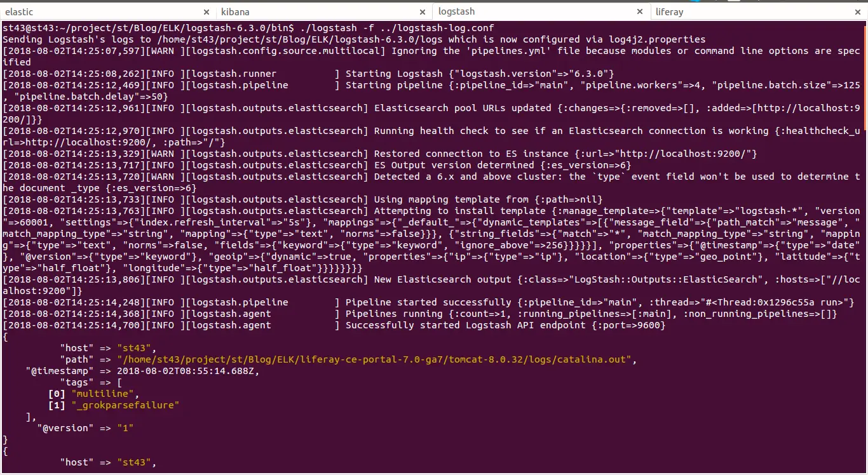This screenshot has width=868, height=475.
Task: Click 'Successfully started Logstash API endpoint' line
Action: pyautogui.click(x=334, y=325)
